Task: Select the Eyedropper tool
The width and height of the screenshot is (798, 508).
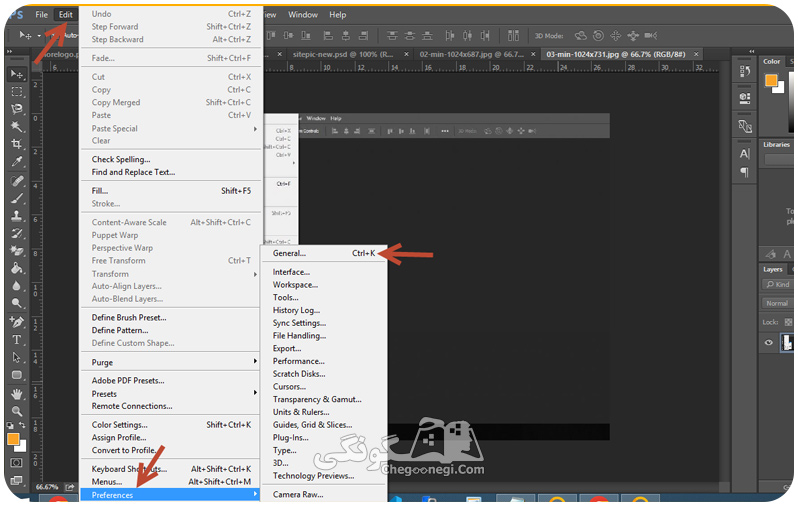Action: [17, 162]
